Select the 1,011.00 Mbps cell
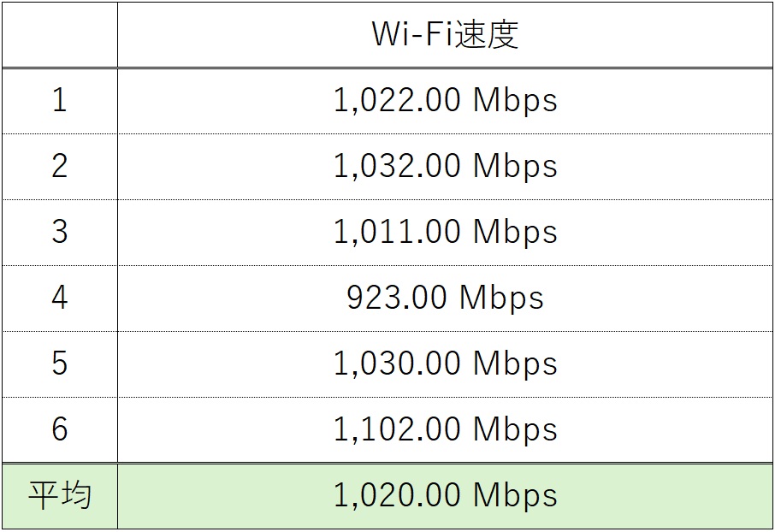Screen dimensions: 775x532 [445, 232]
